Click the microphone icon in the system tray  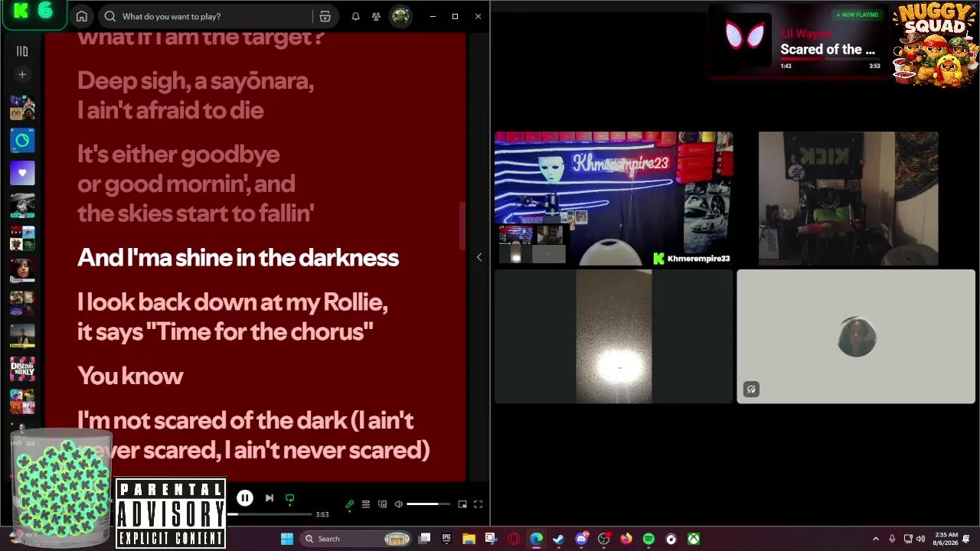pos(892,539)
